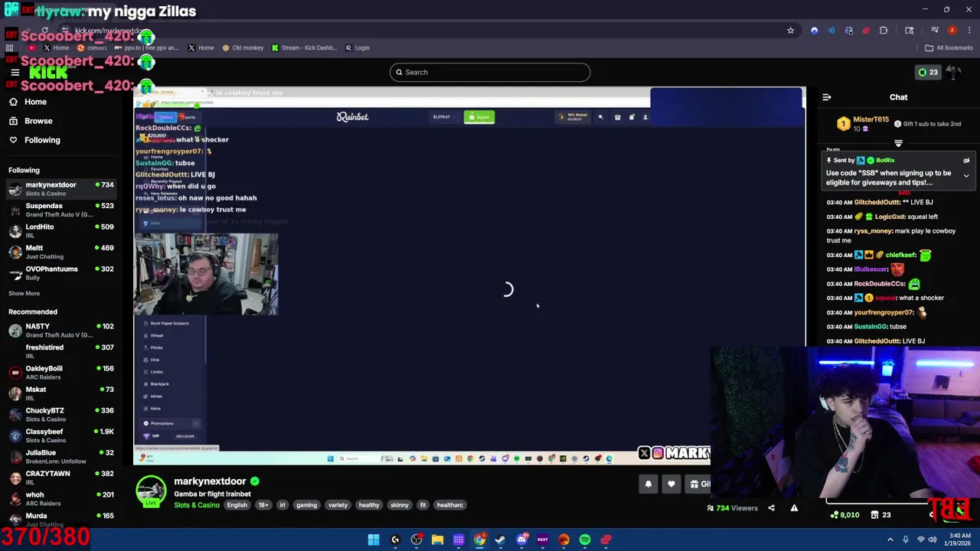980x551 pixels.
Task: Open channel points showing 8,010
Action: point(845,515)
